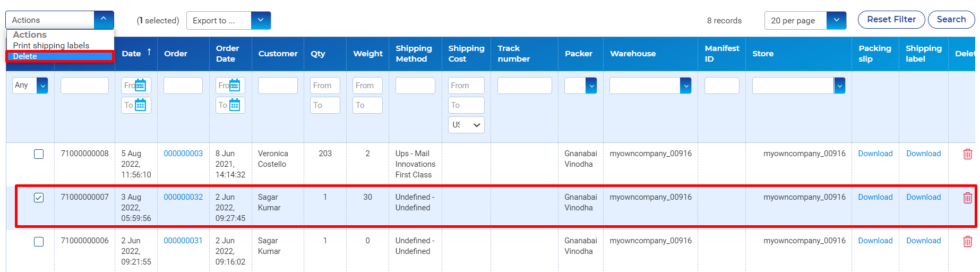Open calendar for Date To filter

click(x=140, y=105)
